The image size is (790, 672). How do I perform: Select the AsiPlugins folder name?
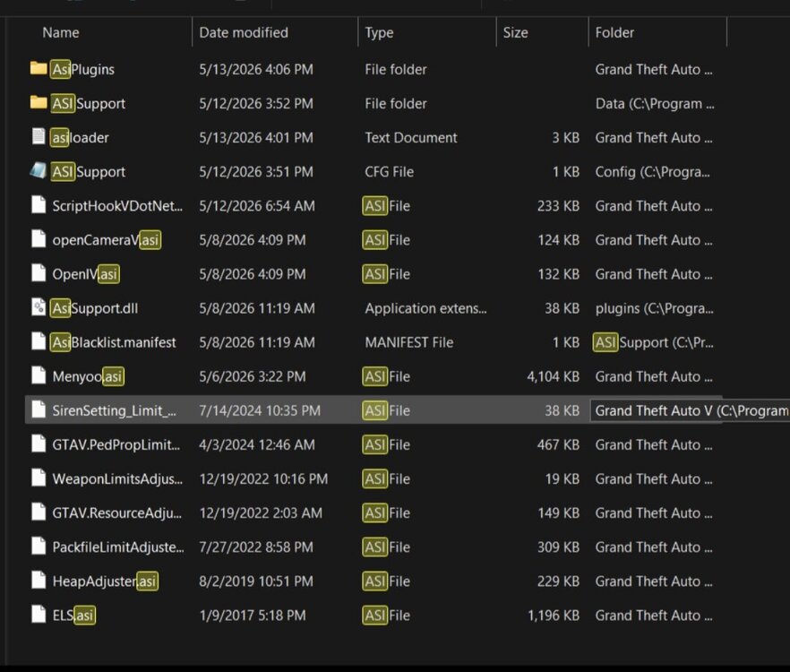(83, 69)
